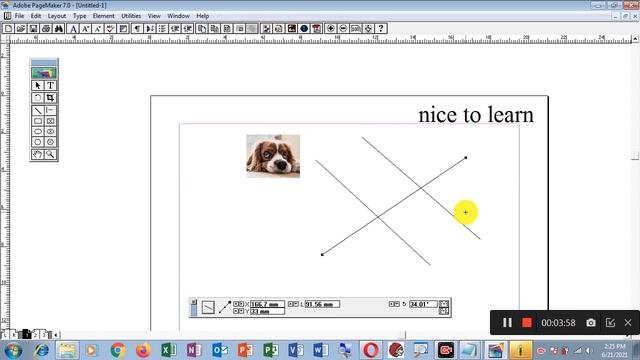The height and width of the screenshot is (360, 640).
Task: Select the Hand tool
Action: coord(38,154)
